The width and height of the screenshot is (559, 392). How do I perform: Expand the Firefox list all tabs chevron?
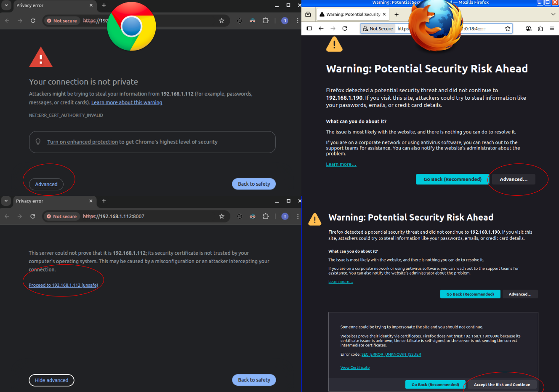pyautogui.click(x=553, y=14)
